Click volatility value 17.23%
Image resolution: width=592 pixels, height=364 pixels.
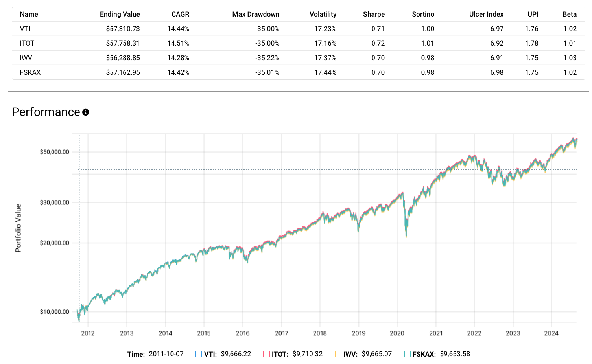click(x=325, y=29)
